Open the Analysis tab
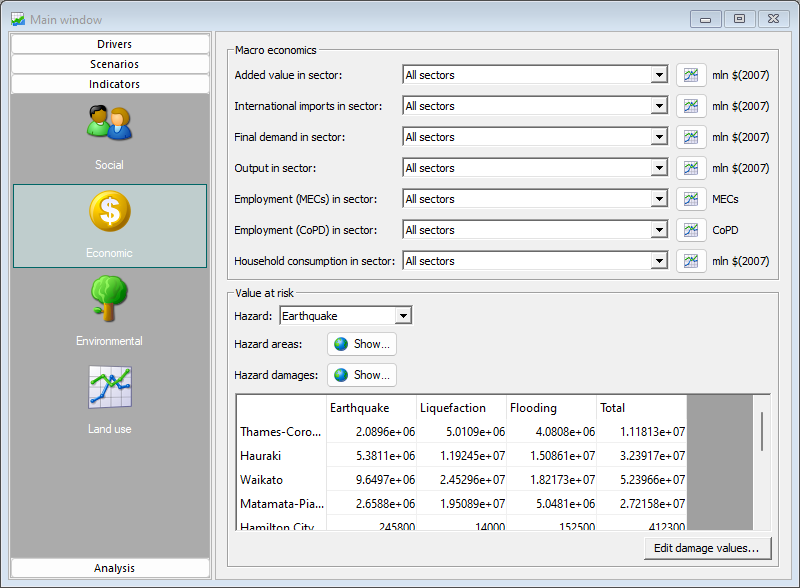Viewport: 800px width, 588px height. pyautogui.click(x=110, y=568)
